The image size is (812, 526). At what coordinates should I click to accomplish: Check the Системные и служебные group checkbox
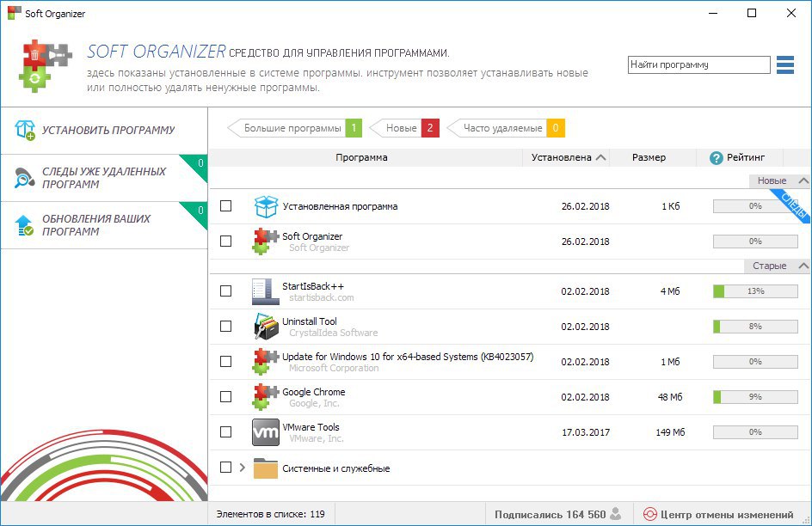(225, 467)
